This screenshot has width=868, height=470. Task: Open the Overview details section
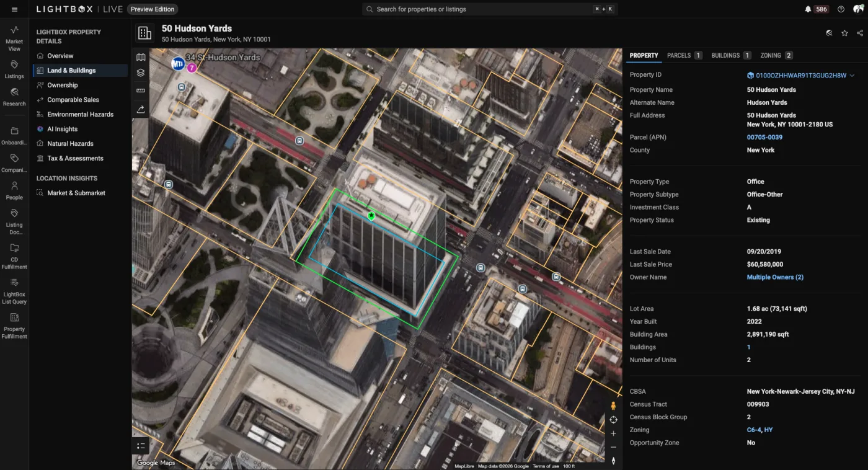point(81,56)
